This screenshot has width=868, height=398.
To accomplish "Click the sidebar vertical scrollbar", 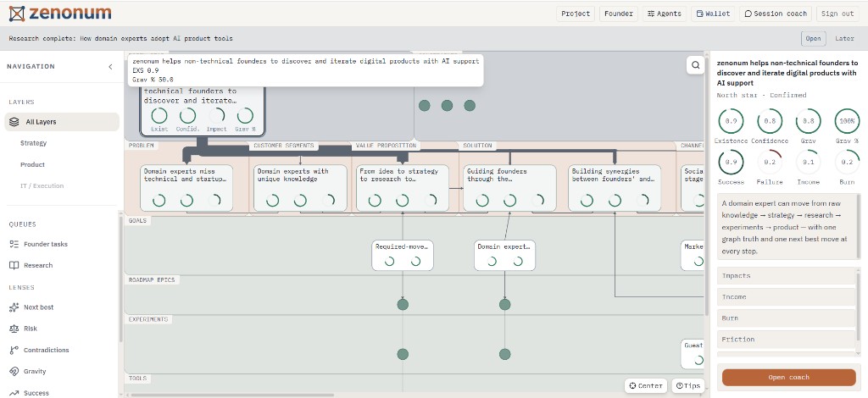I will click(x=120, y=278).
